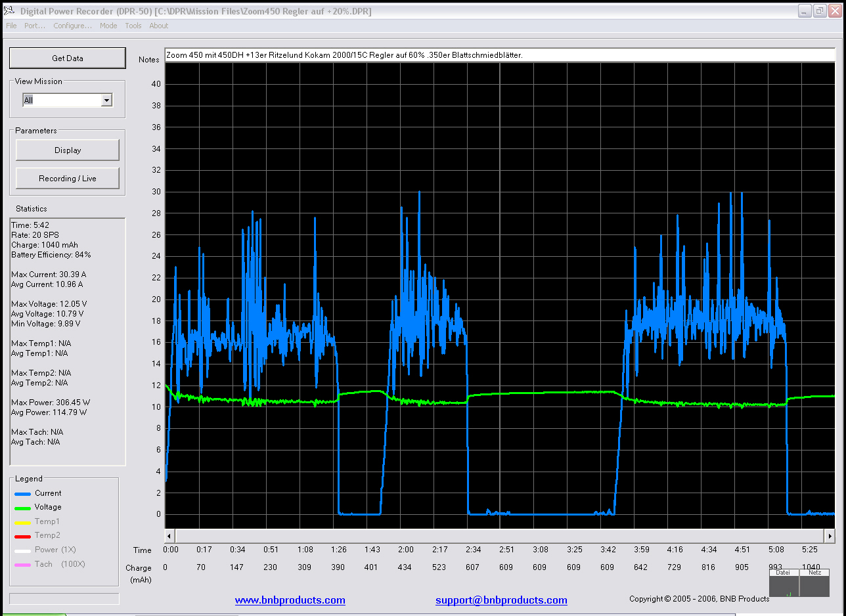Click the 3:42 time axis label
846x616 pixels.
607,550
